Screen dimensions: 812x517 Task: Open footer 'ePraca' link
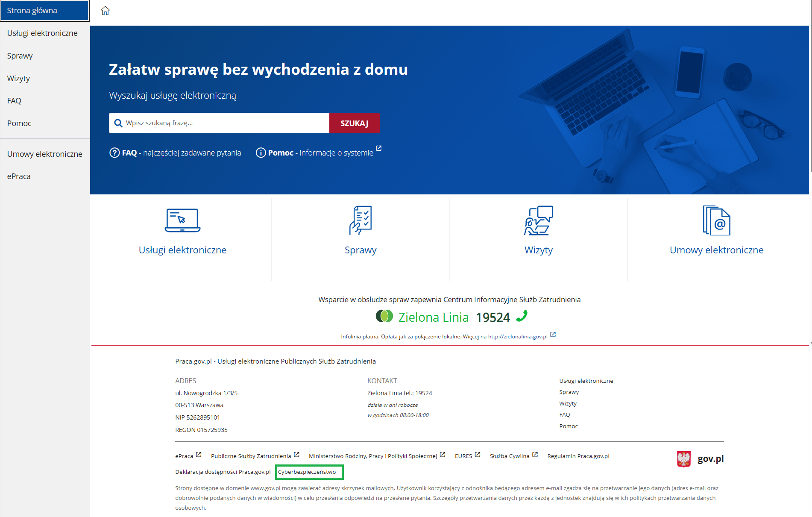tap(184, 456)
